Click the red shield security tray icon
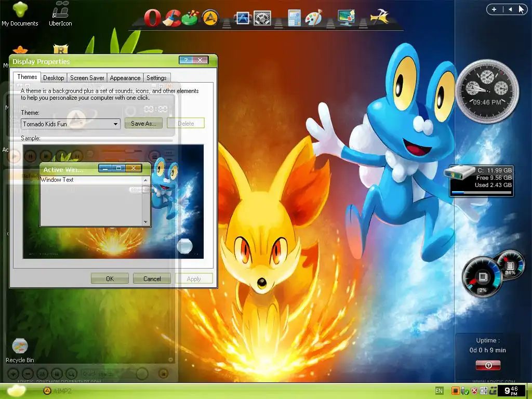Viewport: 532px width, 399px height. click(x=474, y=391)
